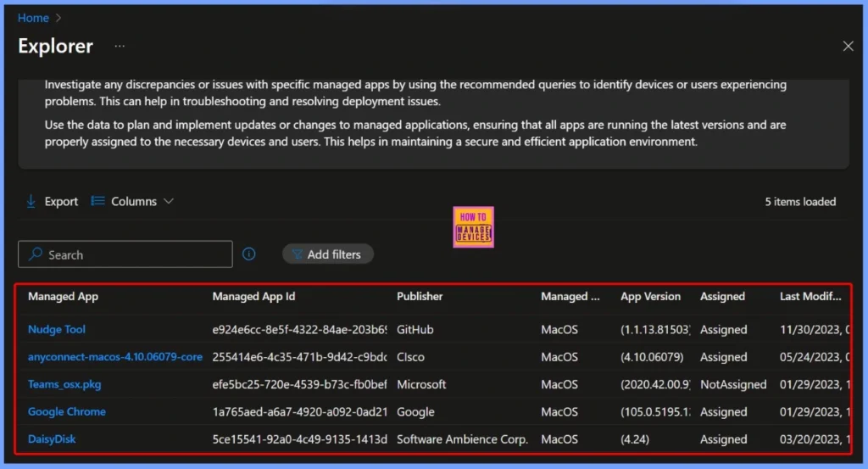
Task: Click the MacOS cell in Nudge Tool row
Action: 559,329
